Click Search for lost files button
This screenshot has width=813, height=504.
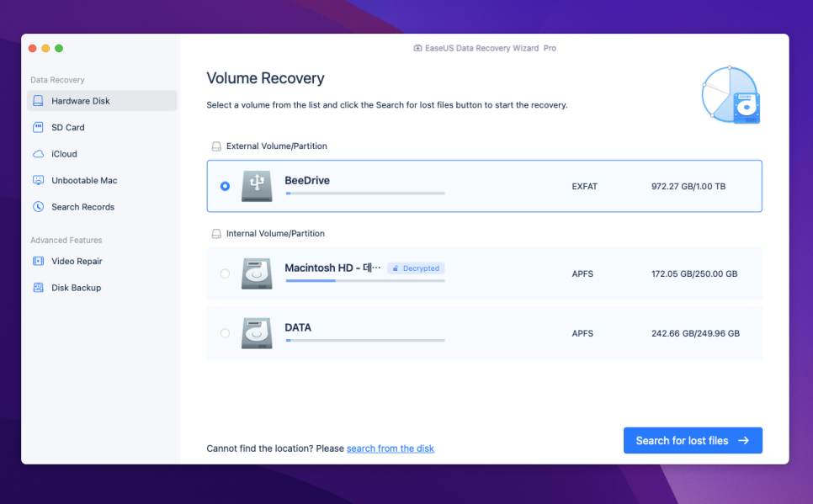tap(693, 440)
